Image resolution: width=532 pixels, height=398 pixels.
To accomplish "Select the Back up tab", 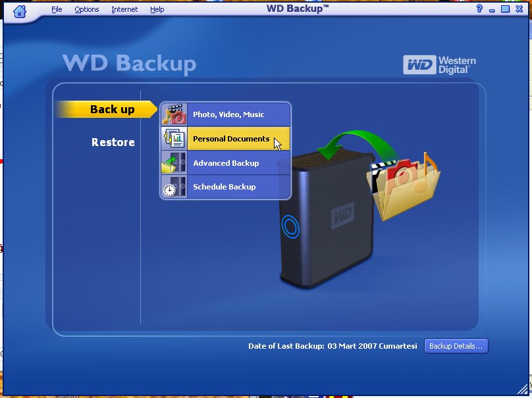I will [106, 109].
